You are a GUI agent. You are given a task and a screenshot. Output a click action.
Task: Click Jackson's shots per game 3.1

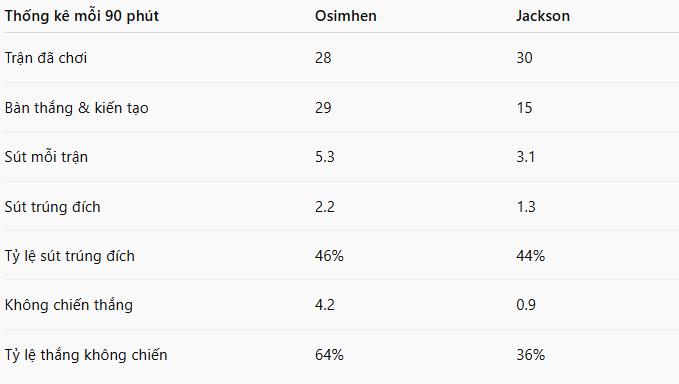tap(526, 157)
